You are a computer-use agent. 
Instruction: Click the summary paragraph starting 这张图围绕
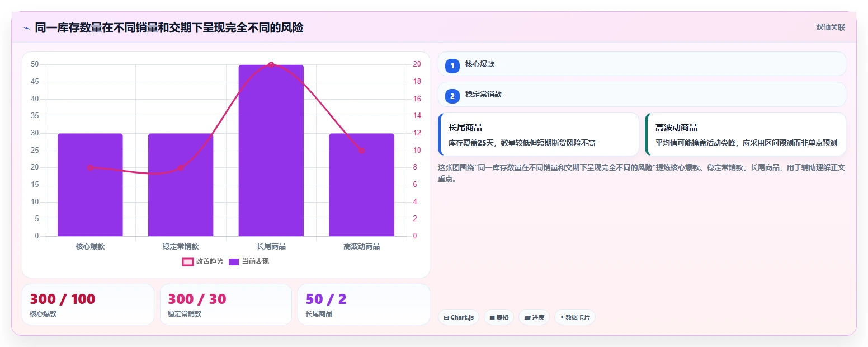(641, 173)
